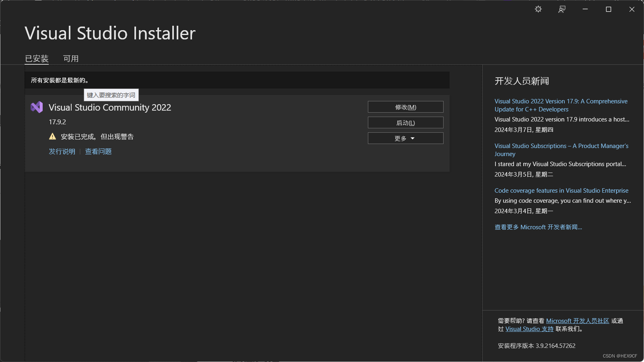Click the date 2024年3月7日, 星期四
This screenshot has width=644, height=362.
click(x=524, y=130)
